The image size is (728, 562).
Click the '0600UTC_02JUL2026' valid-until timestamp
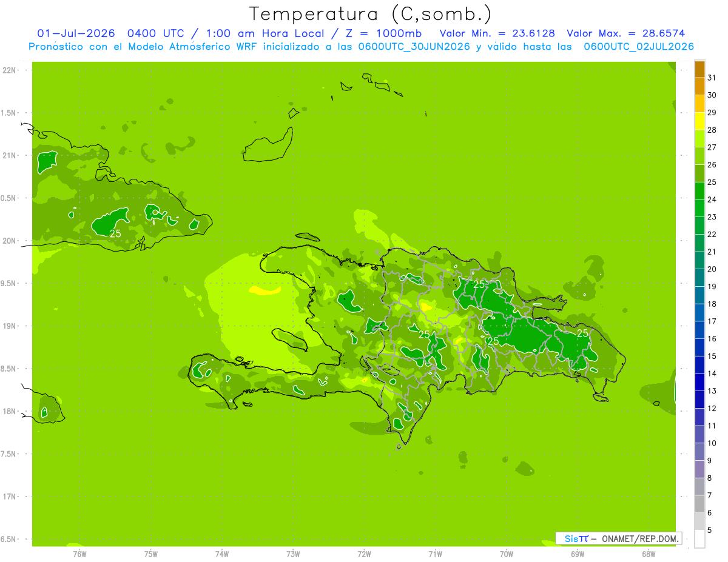pos(639,47)
